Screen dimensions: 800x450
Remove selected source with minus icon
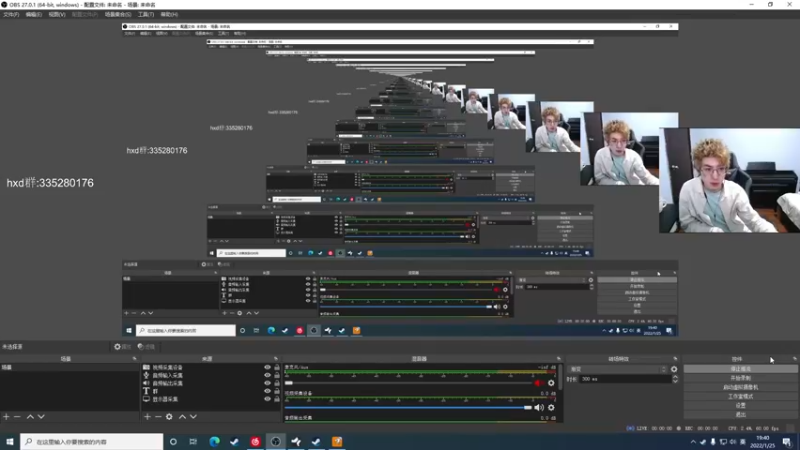(x=158, y=417)
